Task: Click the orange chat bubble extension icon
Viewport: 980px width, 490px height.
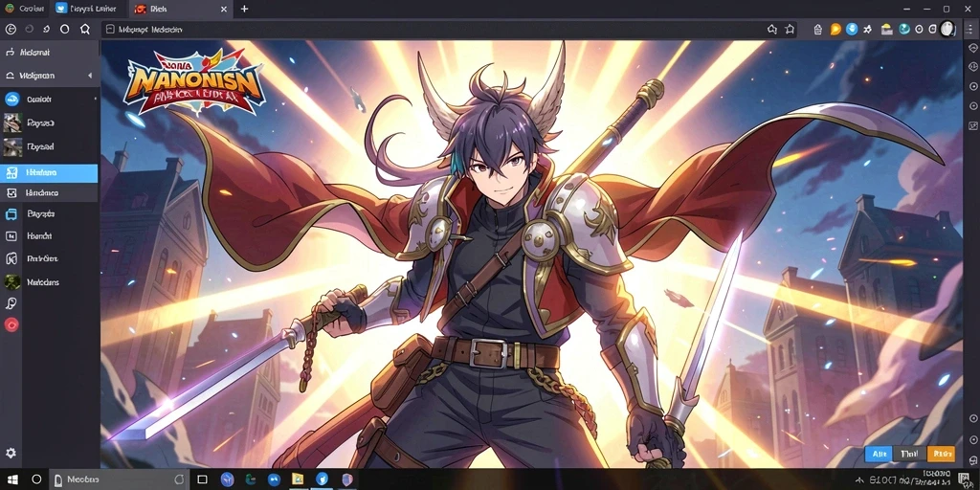Action: click(835, 29)
